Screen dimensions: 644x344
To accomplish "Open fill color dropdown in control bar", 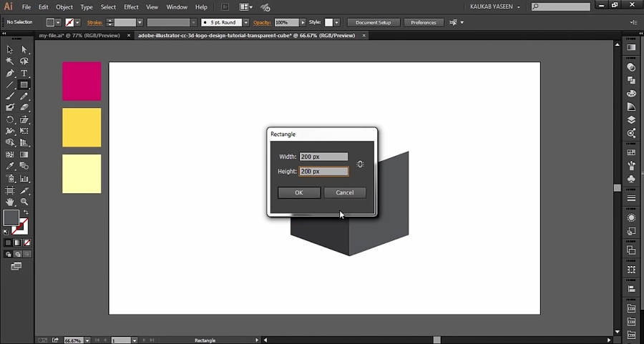I will point(58,23).
